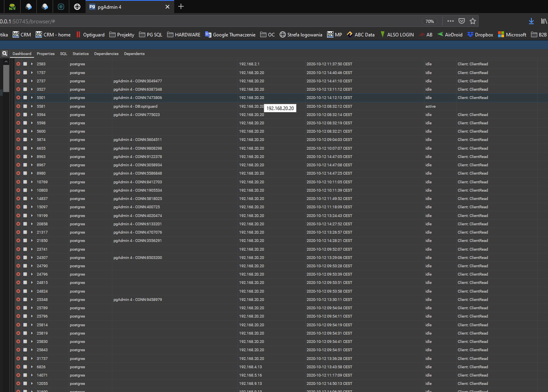Open the Dropbox bookmark

pyautogui.click(x=480, y=34)
